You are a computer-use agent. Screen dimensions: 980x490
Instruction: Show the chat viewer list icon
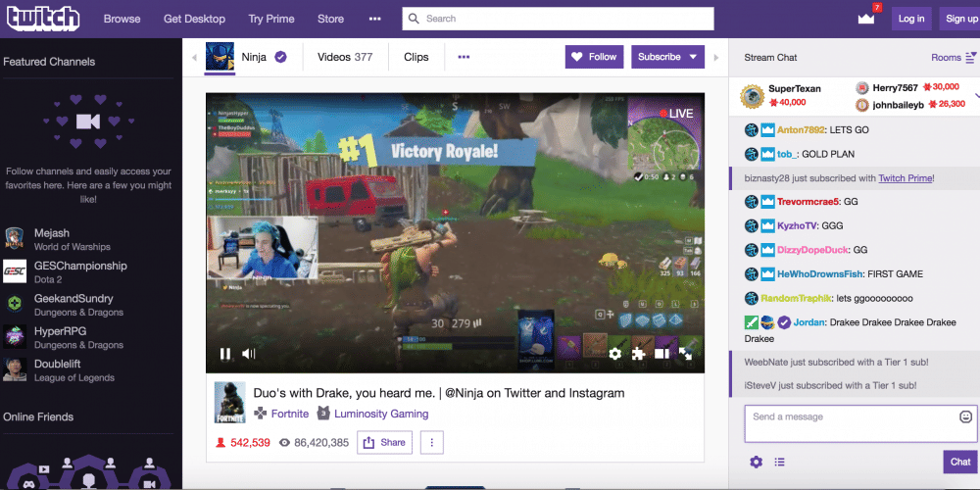point(780,463)
